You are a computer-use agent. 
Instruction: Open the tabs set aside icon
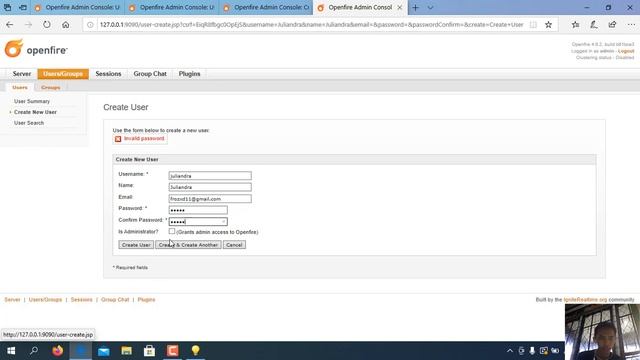7,7
